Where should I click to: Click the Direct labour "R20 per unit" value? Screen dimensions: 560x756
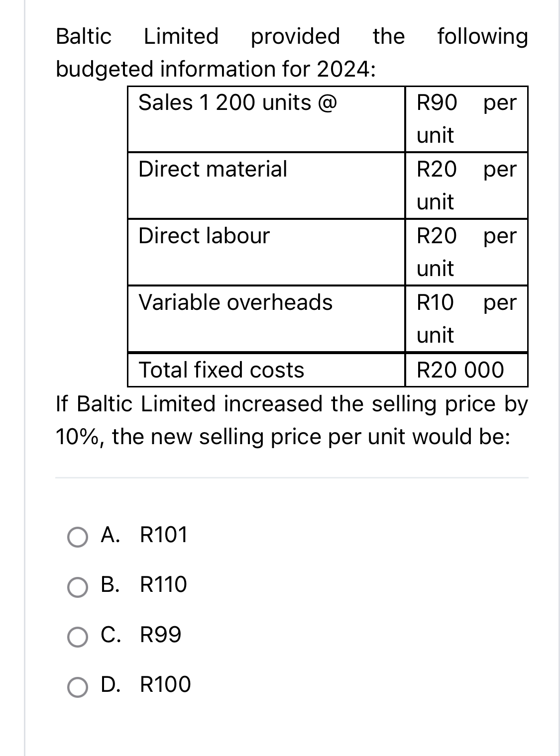coord(466,252)
